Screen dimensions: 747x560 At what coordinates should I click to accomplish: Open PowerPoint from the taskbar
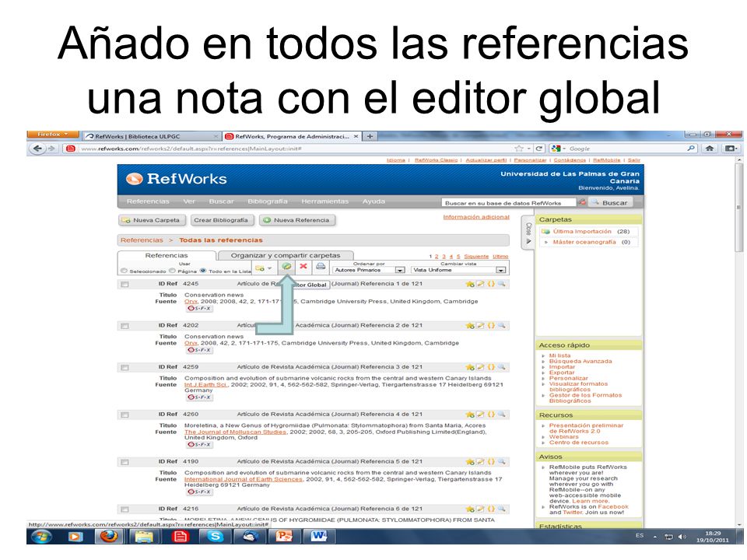click(284, 537)
